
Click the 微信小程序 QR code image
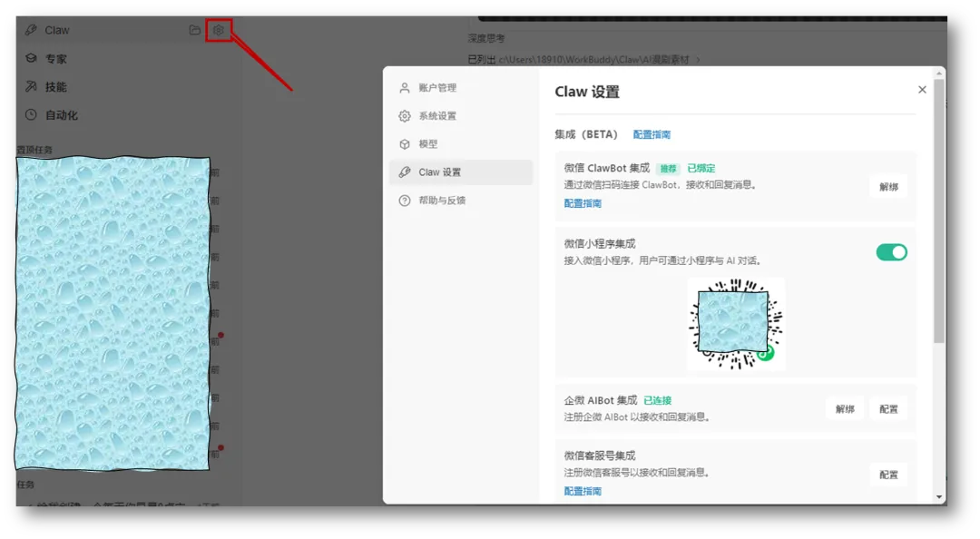(x=736, y=324)
